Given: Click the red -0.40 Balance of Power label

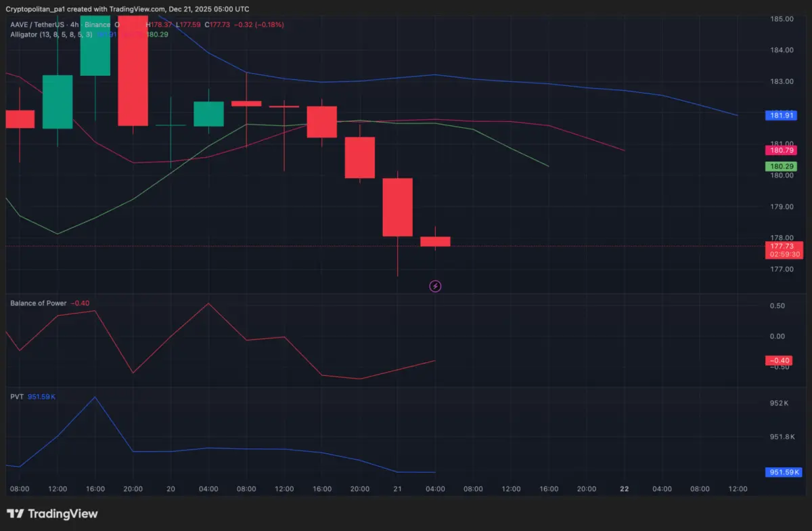Looking at the screenshot, I should [778, 360].
